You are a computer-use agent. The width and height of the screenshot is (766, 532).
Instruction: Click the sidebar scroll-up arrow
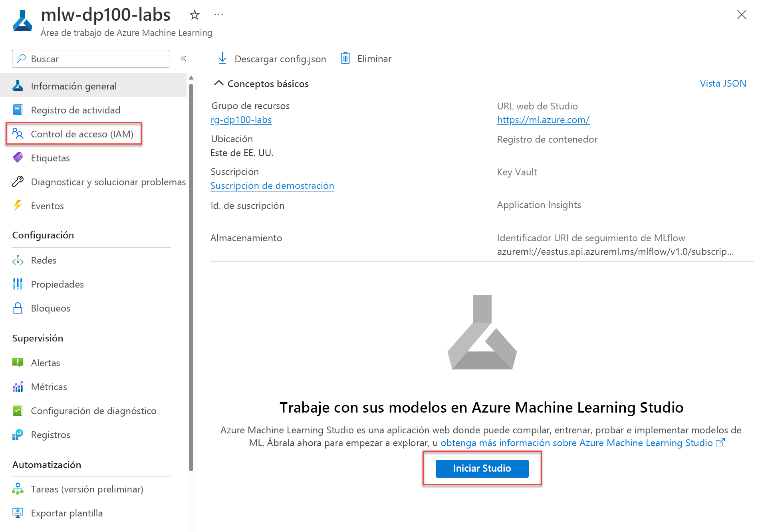(191, 78)
